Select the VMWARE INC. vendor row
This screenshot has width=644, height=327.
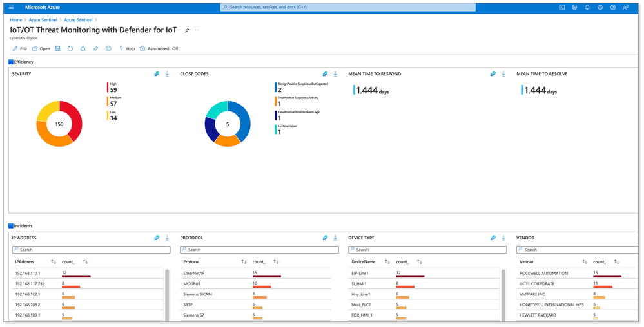tap(578, 295)
